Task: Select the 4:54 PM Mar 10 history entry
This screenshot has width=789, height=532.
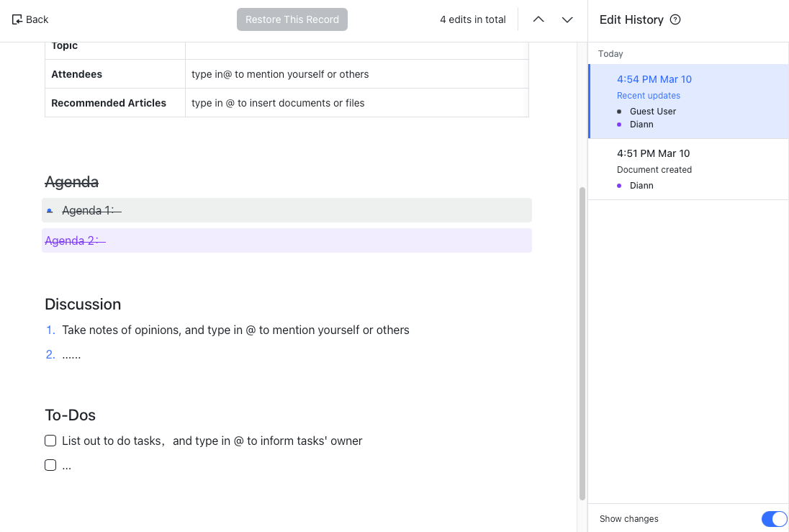Action: point(654,79)
